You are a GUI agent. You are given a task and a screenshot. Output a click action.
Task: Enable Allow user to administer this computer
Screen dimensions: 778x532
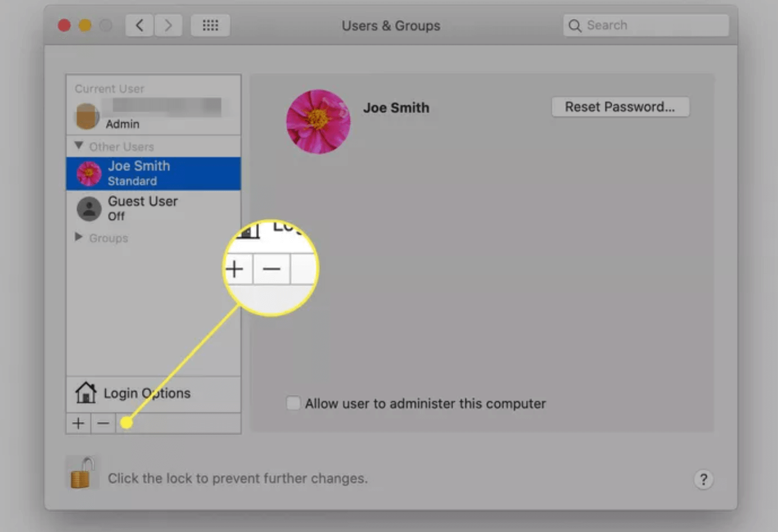pos(293,403)
